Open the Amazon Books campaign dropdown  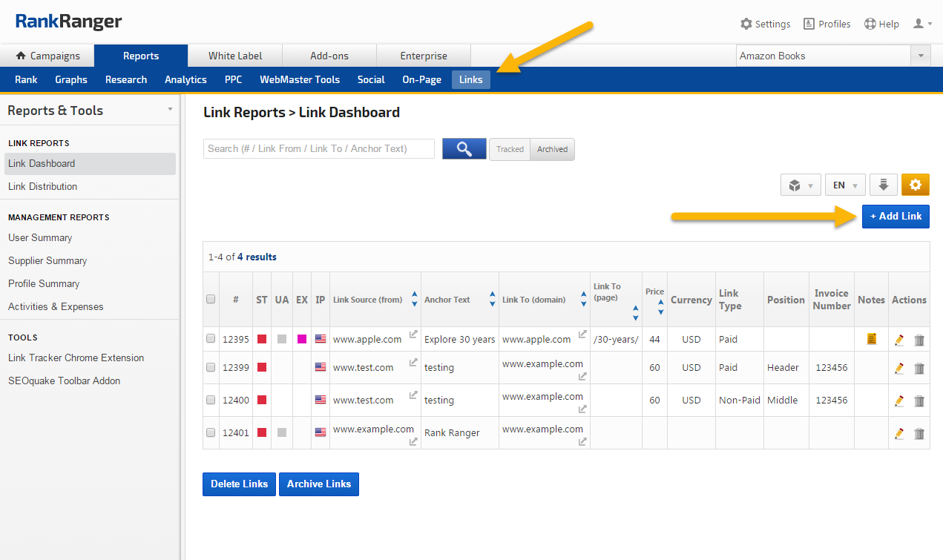click(920, 56)
